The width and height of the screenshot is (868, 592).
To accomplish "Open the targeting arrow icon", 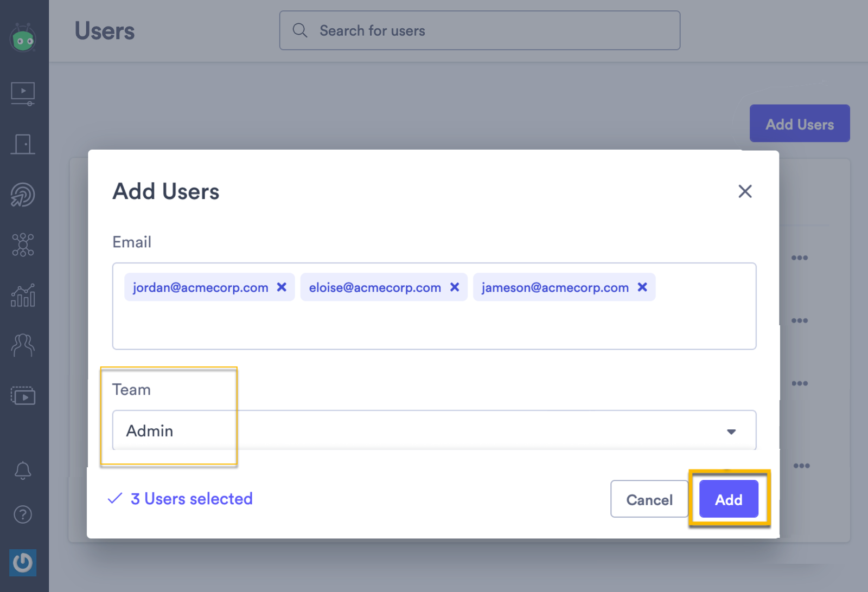I will (x=23, y=194).
